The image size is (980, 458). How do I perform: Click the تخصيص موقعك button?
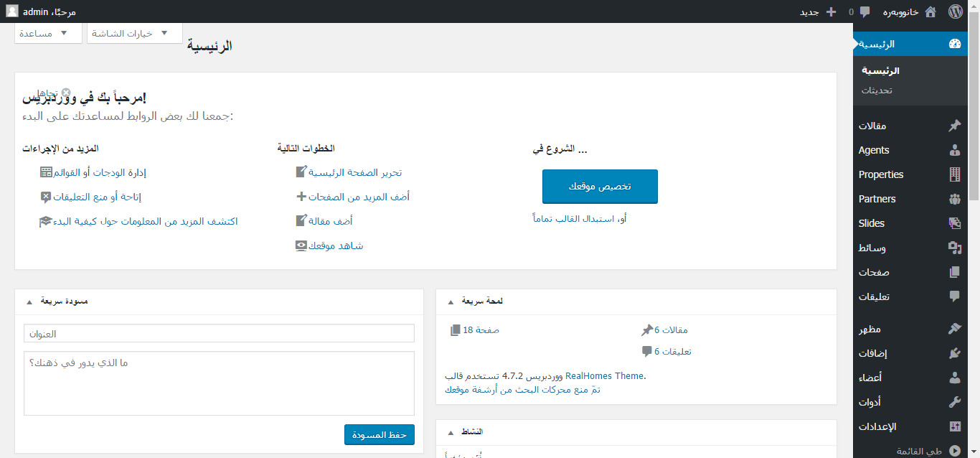pyautogui.click(x=600, y=187)
